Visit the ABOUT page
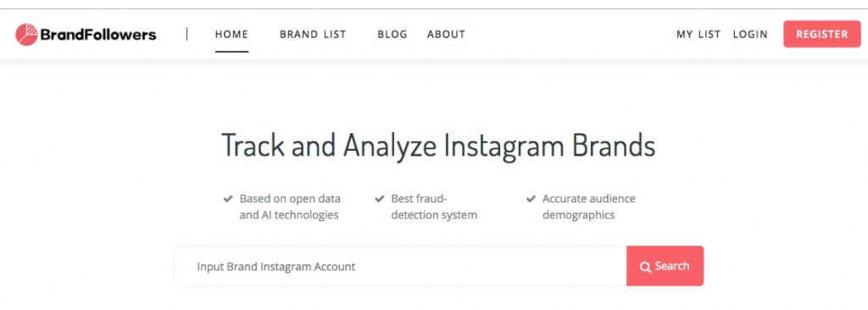Image resolution: width=868 pixels, height=310 pixels. click(x=446, y=35)
